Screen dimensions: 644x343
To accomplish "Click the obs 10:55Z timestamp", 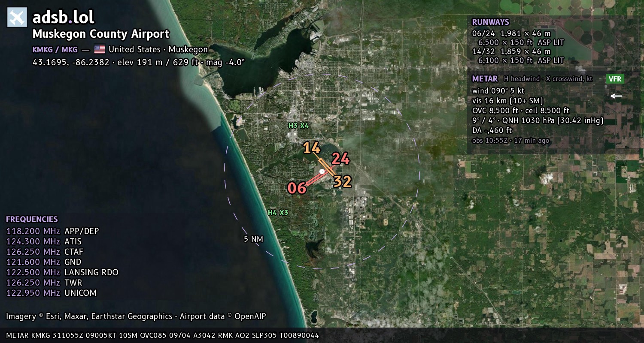I will click(510, 141).
